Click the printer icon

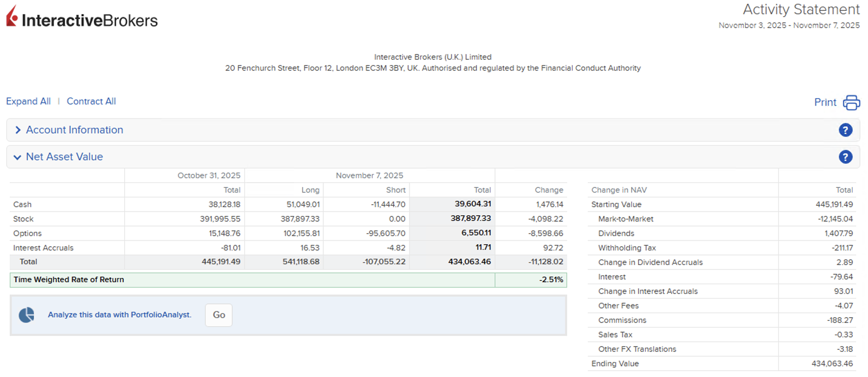click(x=851, y=102)
